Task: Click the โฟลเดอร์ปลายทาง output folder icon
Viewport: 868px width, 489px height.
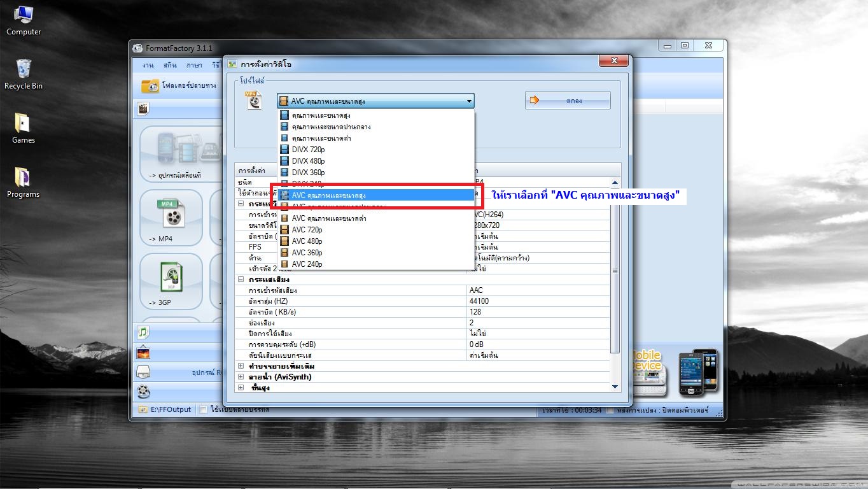Action: (150, 85)
